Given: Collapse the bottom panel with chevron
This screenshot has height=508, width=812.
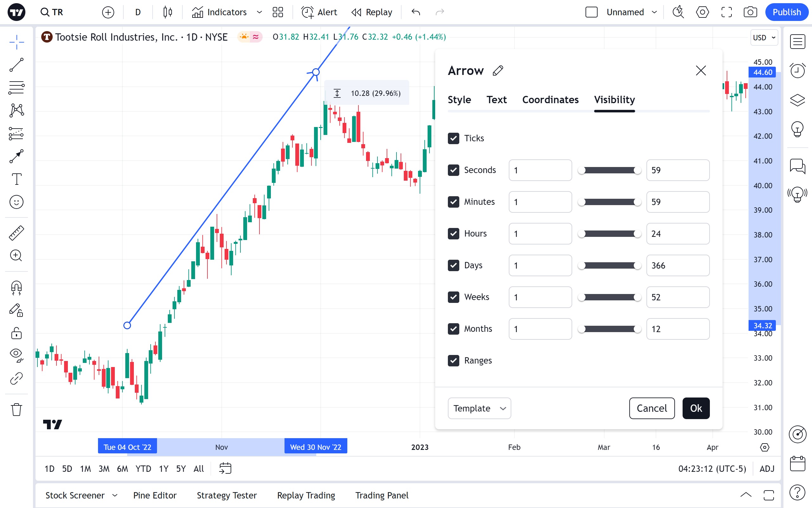Looking at the screenshot, I should point(746,495).
